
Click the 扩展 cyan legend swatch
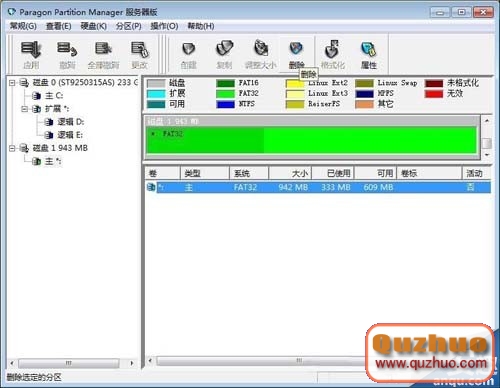pyautogui.click(x=156, y=94)
